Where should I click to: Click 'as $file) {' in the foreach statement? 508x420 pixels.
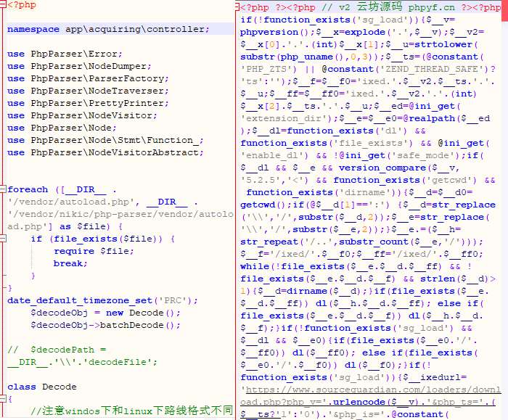(91, 226)
